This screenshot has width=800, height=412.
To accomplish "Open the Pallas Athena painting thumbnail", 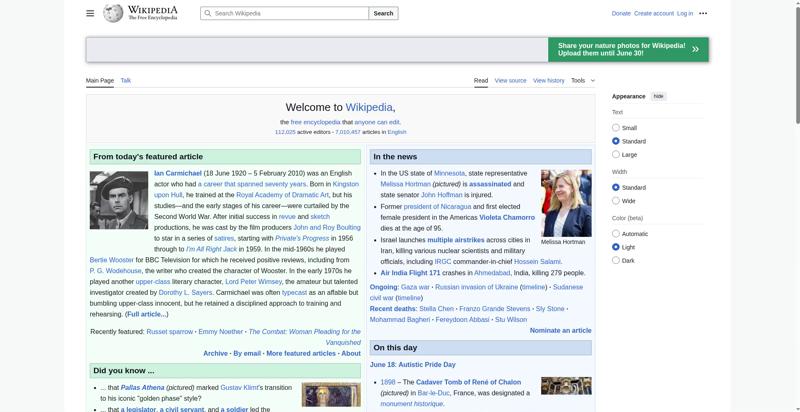I will 331,395.
